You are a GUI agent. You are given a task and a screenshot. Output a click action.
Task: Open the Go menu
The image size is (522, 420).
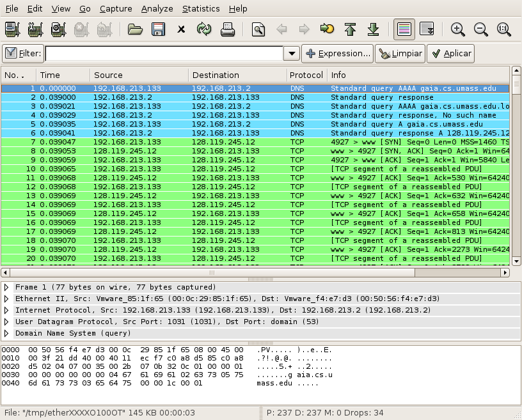[x=85, y=9]
